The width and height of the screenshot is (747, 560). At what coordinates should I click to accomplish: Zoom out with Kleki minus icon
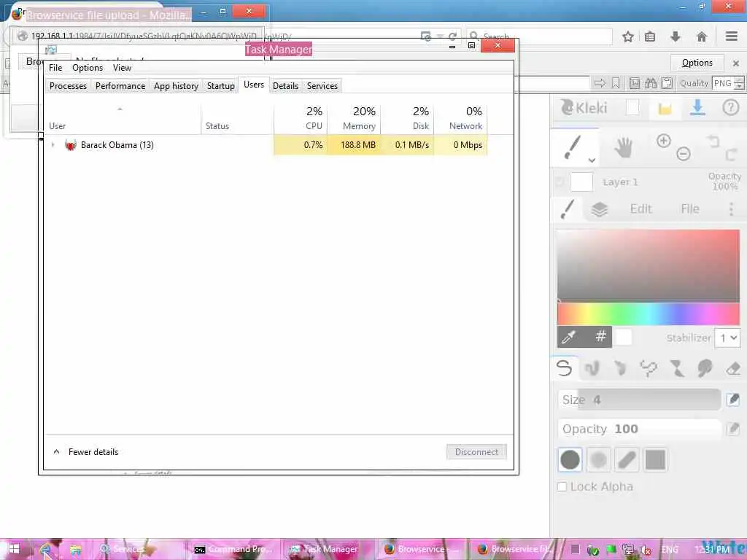tap(683, 154)
